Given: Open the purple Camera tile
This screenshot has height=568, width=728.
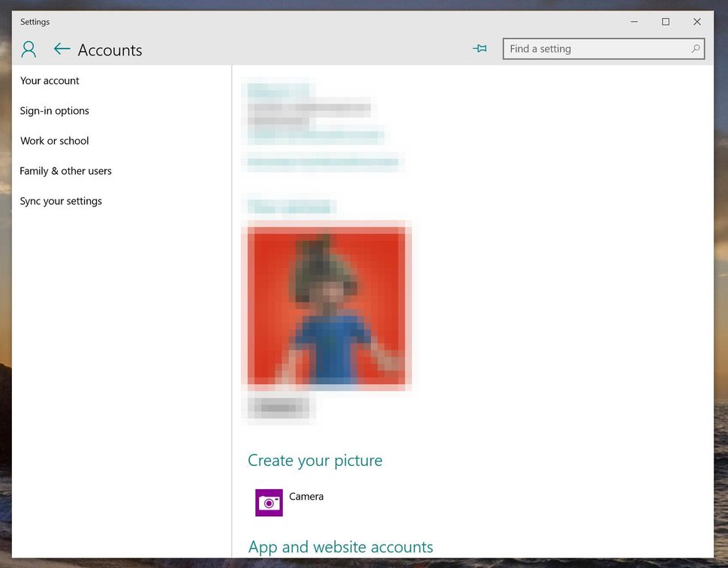Looking at the screenshot, I should (268, 502).
